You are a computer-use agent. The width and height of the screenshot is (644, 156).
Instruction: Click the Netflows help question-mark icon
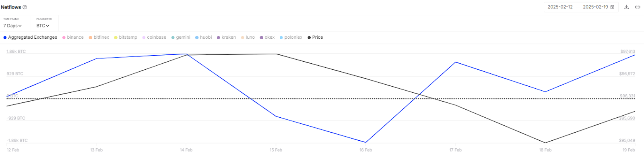[x=25, y=7]
